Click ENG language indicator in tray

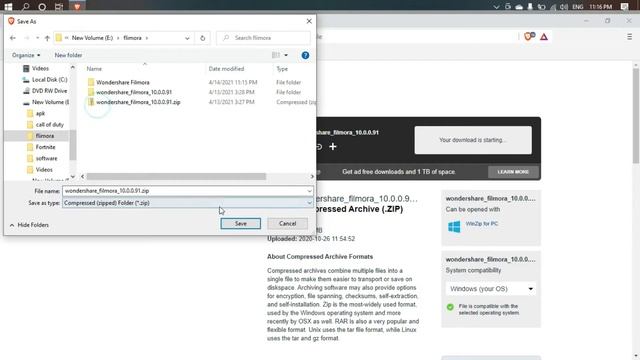[578, 7]
